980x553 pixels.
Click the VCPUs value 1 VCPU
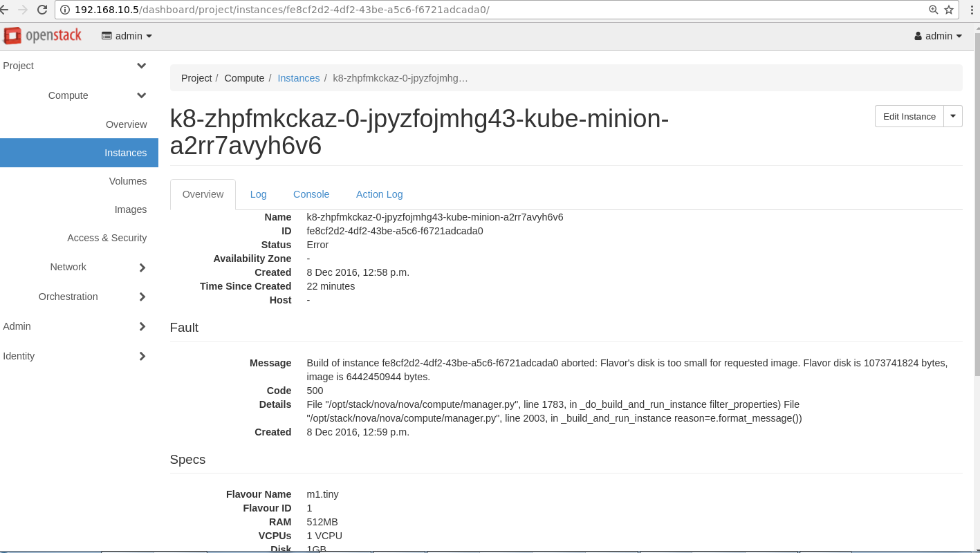click(324, 536)
